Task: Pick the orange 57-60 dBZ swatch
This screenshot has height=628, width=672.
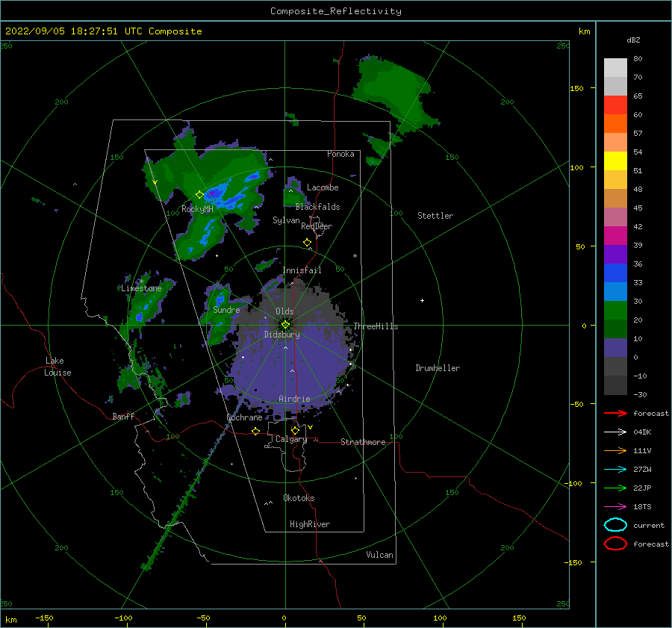Action: pyautogui.click(x=615, y=124)
